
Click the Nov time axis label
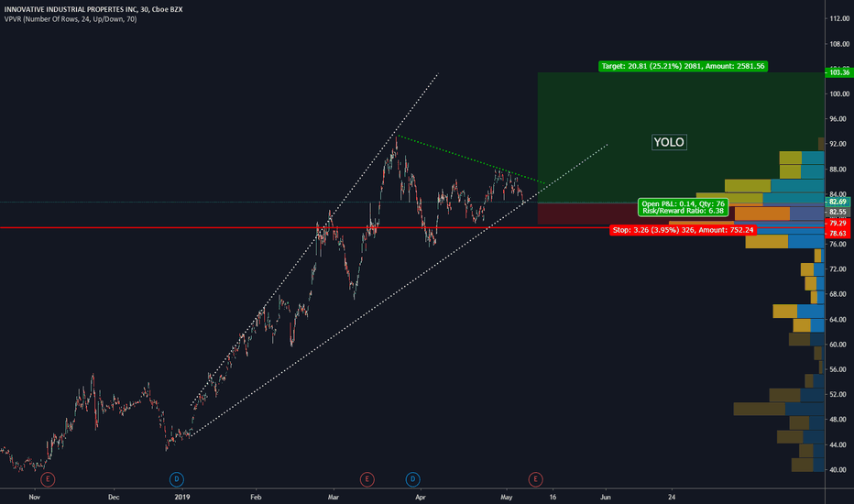pyautogui.click(x=34, y=497)
